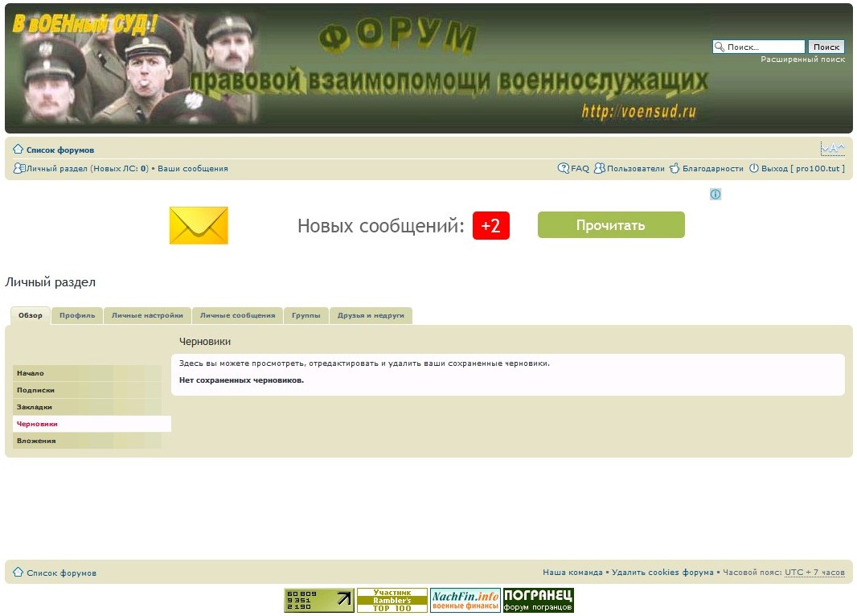
Task: Click the font size change icon
Action: pyautogui.click(x=832, y=149)
